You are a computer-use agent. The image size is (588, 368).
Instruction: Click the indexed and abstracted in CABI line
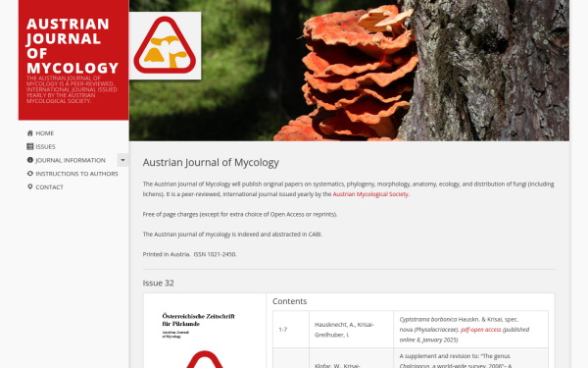pyautogui.click(x=232, y=235)
